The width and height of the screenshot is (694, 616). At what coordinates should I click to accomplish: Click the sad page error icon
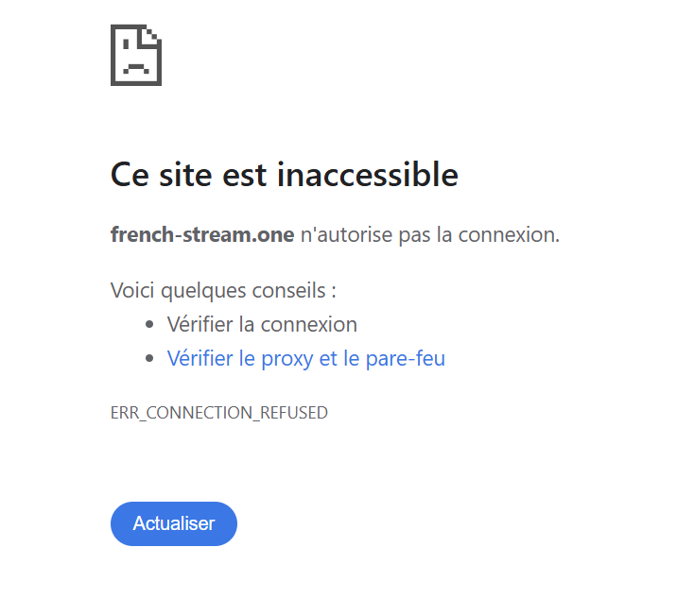point(136,55)
